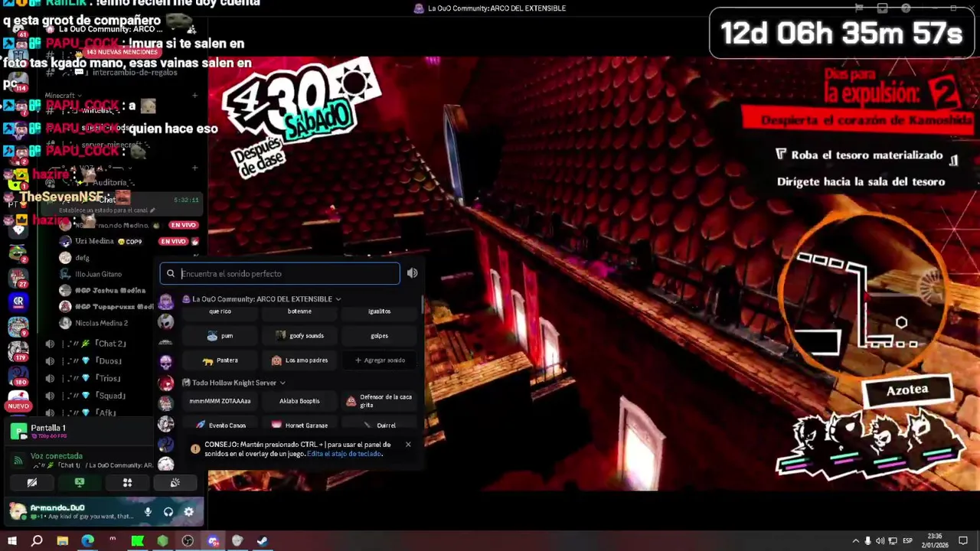
Task: Focus the soundboard search field
Action: click(x=279, y=273)
